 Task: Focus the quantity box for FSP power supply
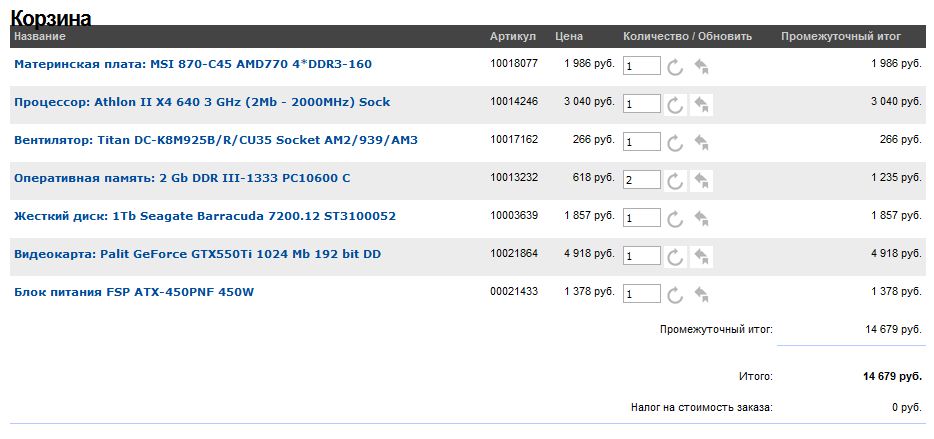pyautogui.click(x=641, y=294)
